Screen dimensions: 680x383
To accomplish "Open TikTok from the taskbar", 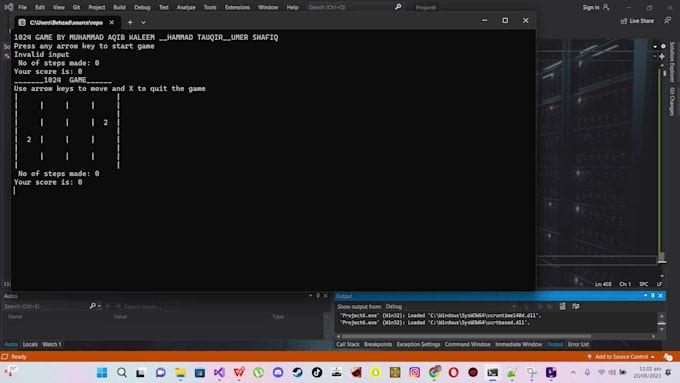I will tap(317, 373).
